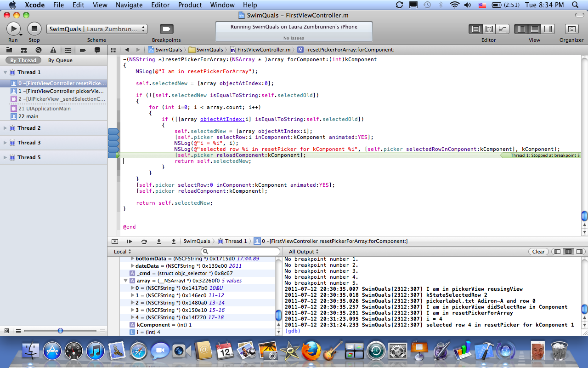Open the Product menu
Viewport: 588px width, 368px height.
(190, 5)
